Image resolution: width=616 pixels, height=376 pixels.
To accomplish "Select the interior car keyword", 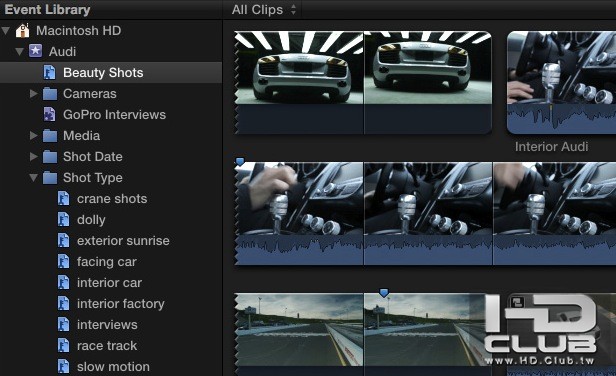I will click(x=109, y=282).
